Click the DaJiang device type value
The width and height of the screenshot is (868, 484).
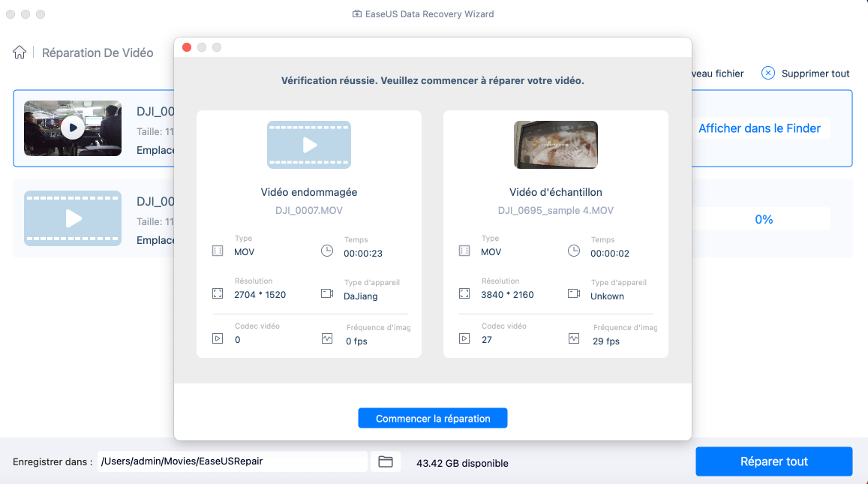361,296
